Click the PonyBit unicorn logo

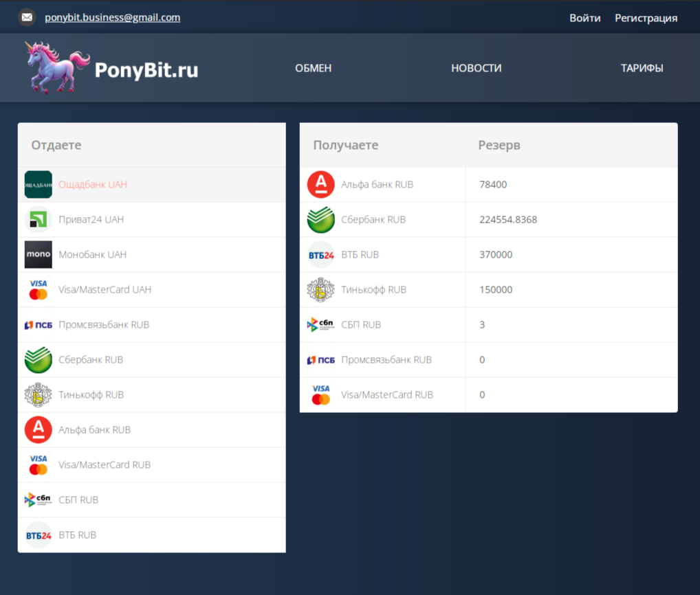pyautogui.click(x=57, y=67)
